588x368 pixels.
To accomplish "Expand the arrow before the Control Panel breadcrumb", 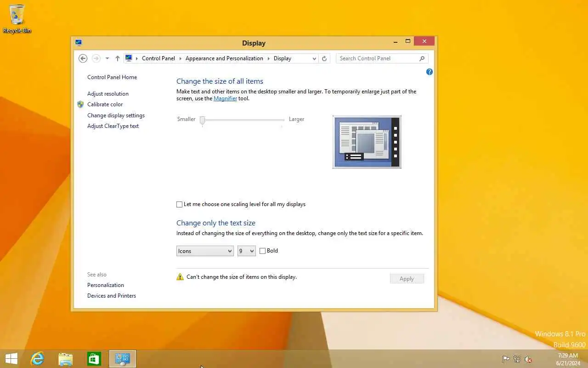I will (x=137, y=58).
